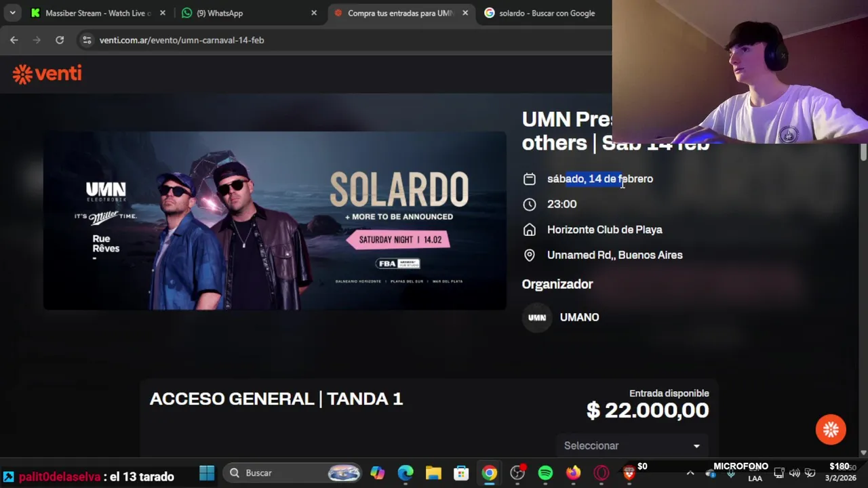868x488 pixels.
Task: Open Opera browser from the taskbar
Action: pyautogui.click(x=601, y=473)
